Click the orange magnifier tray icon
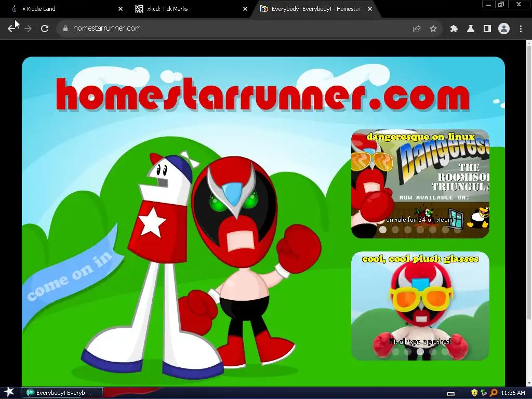 [494, 393]
